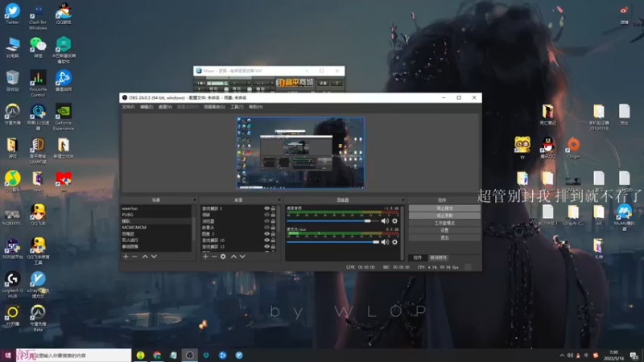Click the Studio Mode button
The height and width of the screenshot is (362, 644).
(444, 223)
